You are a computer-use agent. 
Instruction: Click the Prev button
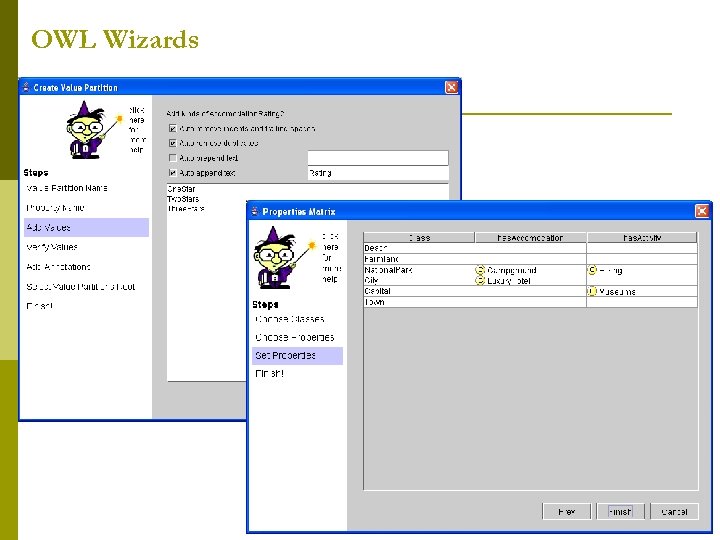pyautogui.click(x=566, y=512)
